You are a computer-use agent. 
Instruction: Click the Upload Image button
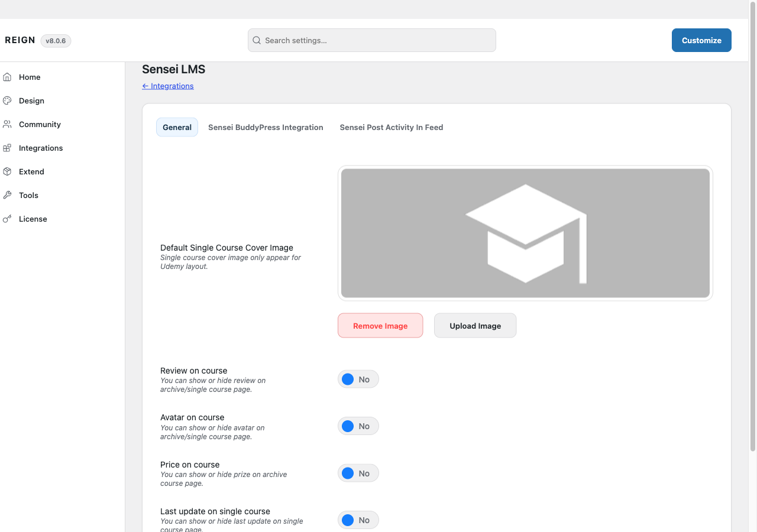pos(475,326)
